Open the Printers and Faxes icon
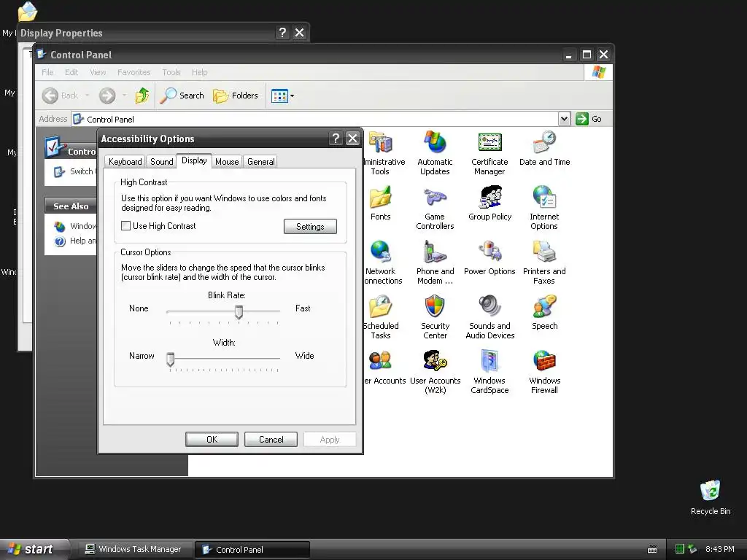747x560 pixels. pyautogui.click(x=544, y=262)
